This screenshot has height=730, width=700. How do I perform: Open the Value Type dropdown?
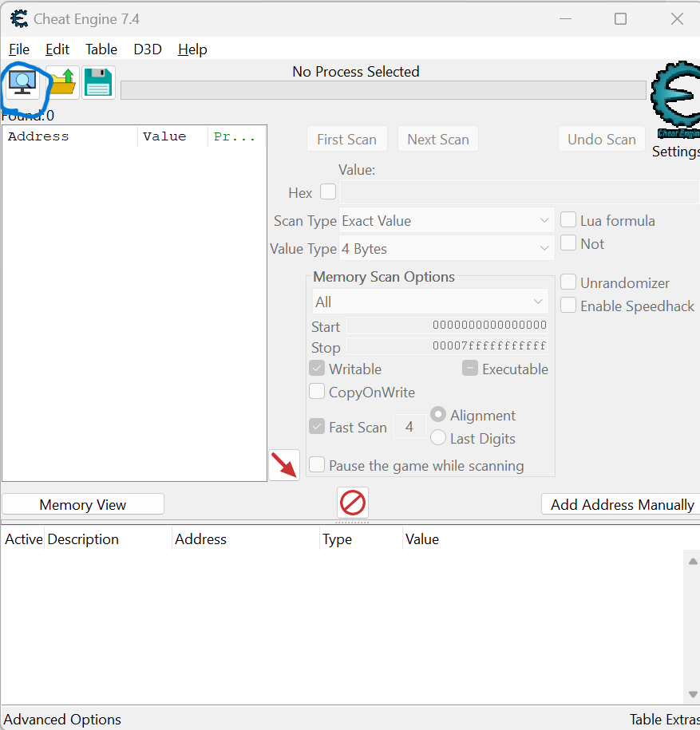447,249
